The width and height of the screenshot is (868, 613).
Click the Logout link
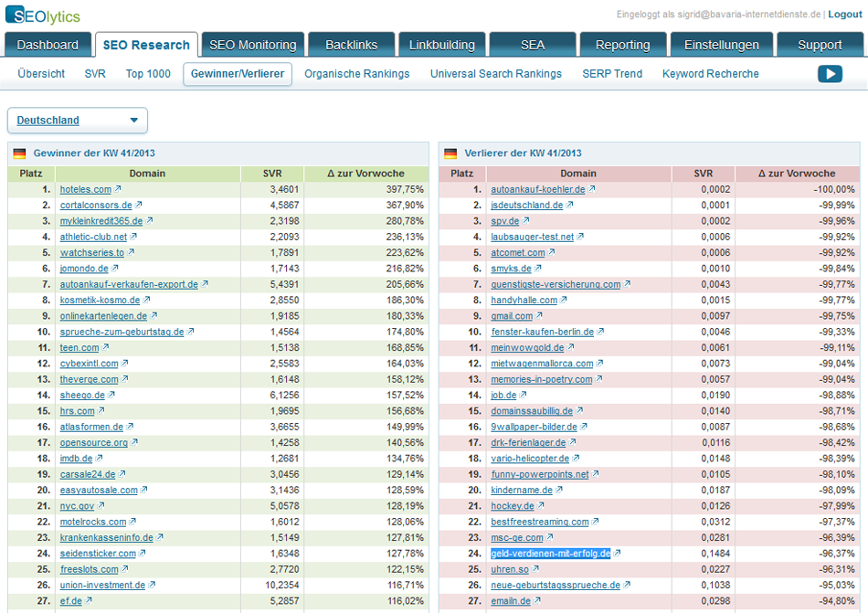point(845,15)
